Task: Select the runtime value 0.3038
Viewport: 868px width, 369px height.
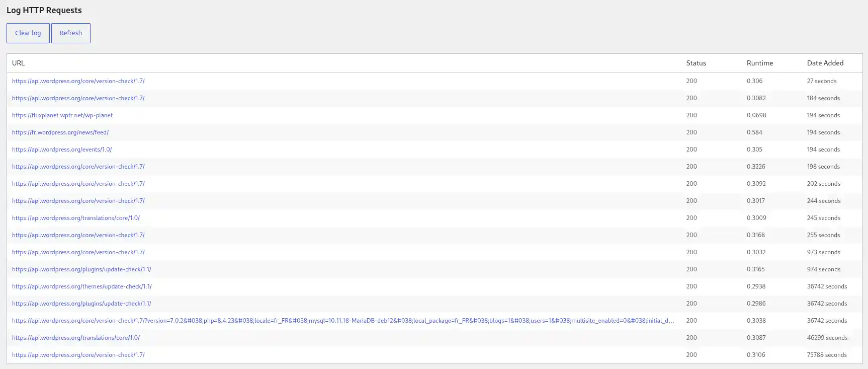Action: point(756,321)
